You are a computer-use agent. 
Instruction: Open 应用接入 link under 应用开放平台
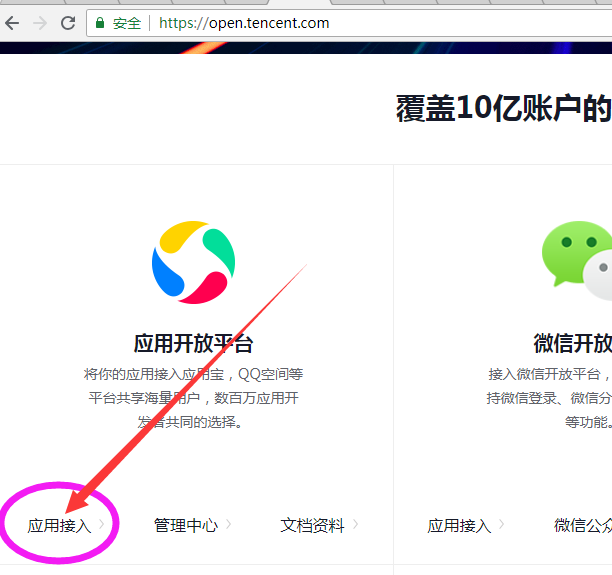pos(59,525)
